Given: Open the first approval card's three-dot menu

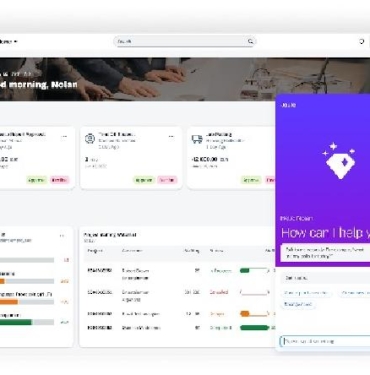Looking at the screenshot, I should coord(64,136).
